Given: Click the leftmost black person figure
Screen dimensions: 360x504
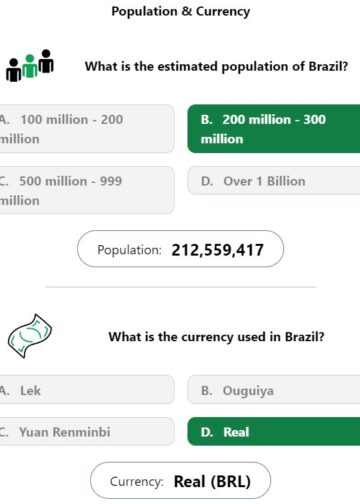Looking at the screenshot, I should [x=14, y=70].
